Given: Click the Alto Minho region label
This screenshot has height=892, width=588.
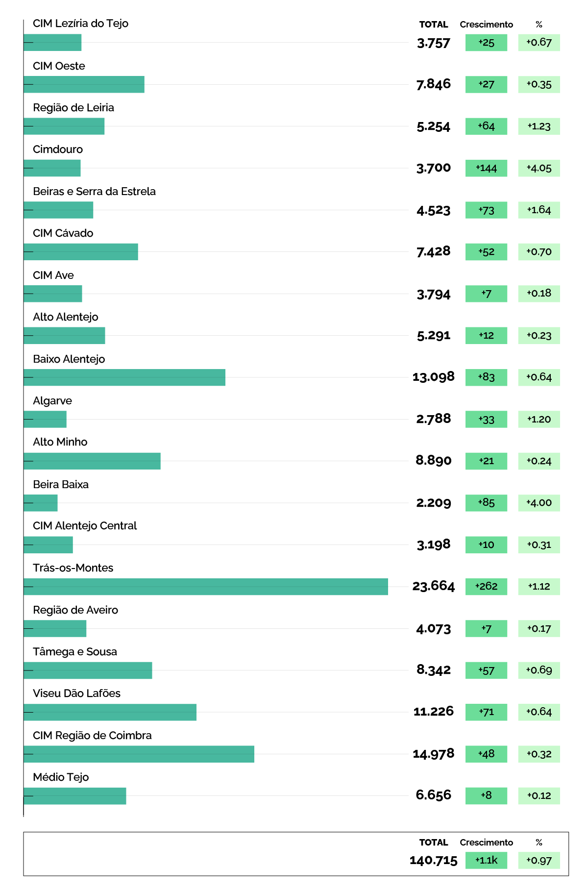Looking at the screenshot, I should [60, 442].
